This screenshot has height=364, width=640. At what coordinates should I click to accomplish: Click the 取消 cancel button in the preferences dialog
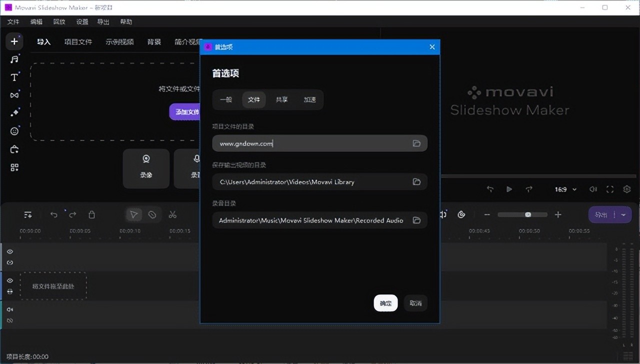pos(415,303)
